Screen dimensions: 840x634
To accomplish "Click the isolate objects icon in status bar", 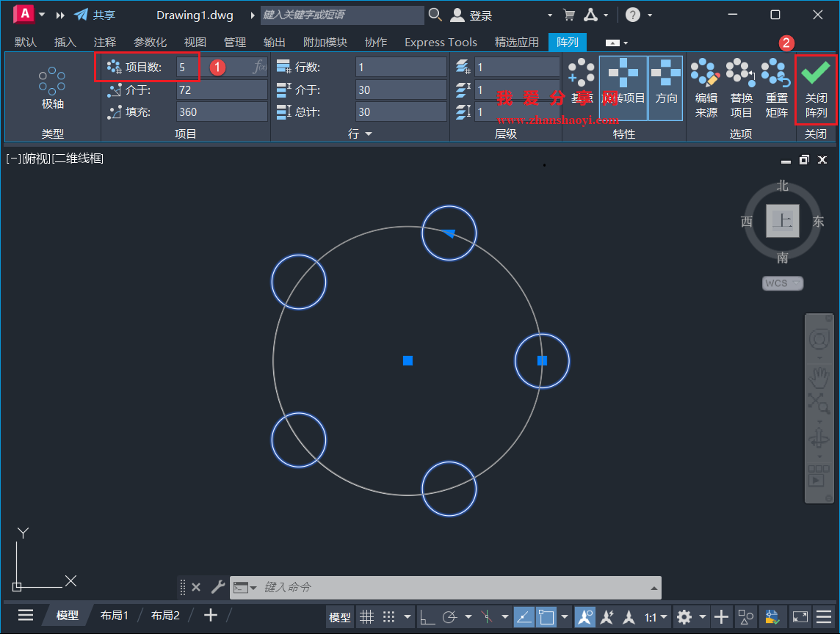I will [x=747, y=617].
